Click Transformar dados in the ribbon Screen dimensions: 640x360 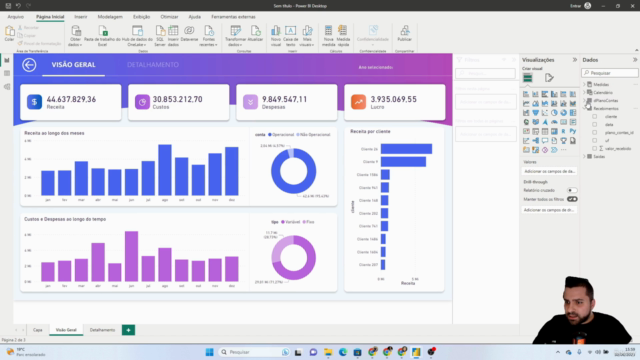point(235,36)
